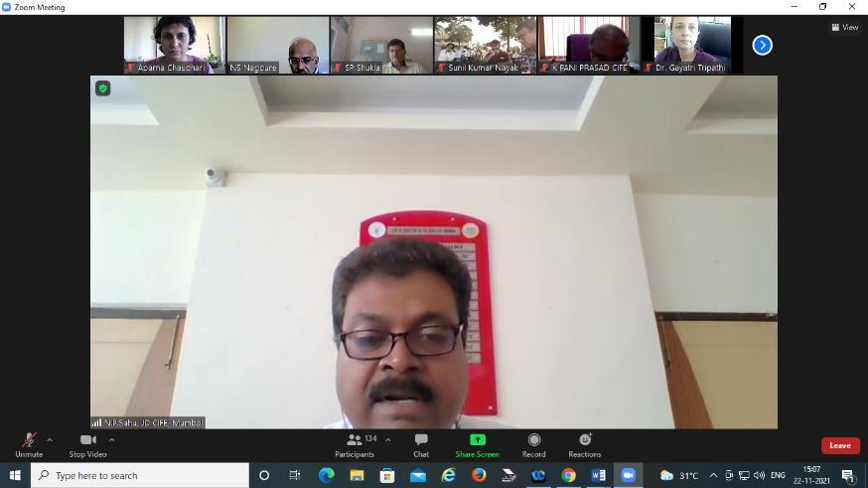Open the Chat panel
The width and height of the screenshot is (868, 488).
pos(421,443)
